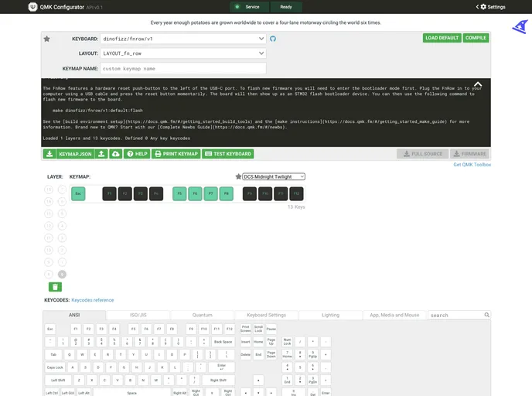Screen dimensions: 532x396
Task: Open Settings via the gear icon
Action: point(483,7)
